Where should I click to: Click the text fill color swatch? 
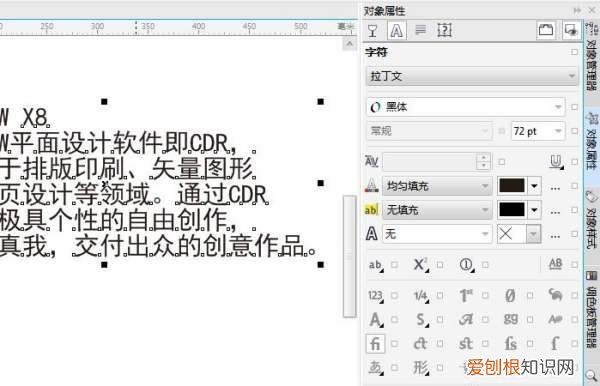512,186
